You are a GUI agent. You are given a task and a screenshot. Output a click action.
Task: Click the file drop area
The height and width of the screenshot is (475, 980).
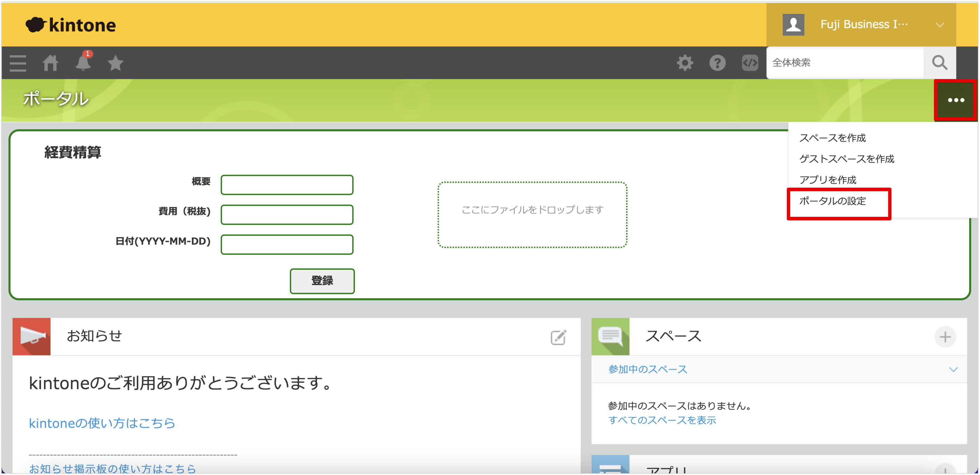point(532,215)
